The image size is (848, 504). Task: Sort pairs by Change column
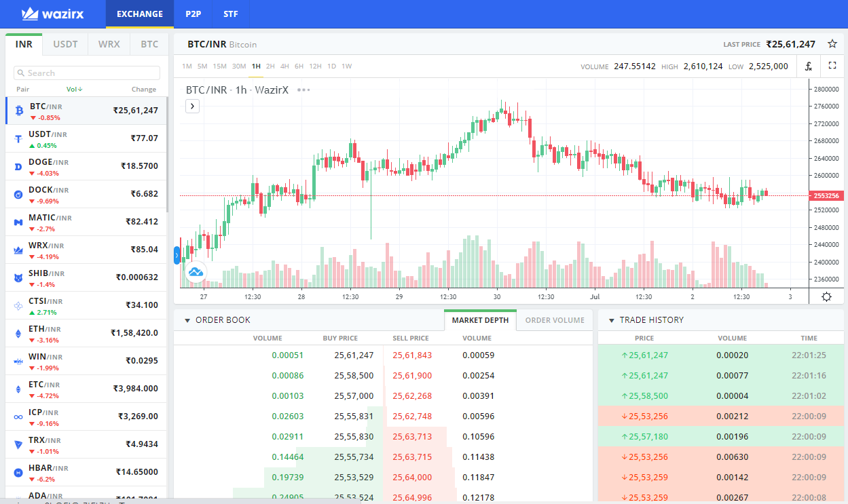[144, 90]
